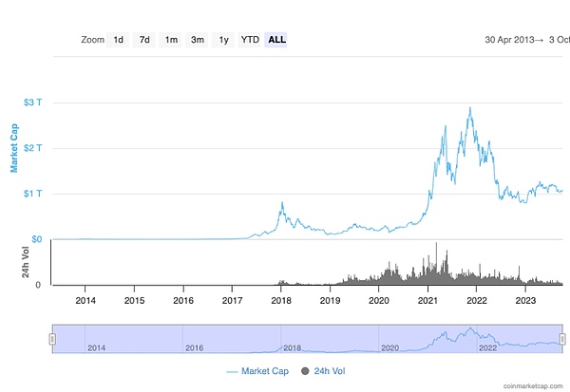The width and height of the screenshot is (570, 392).
Task: Select YTD zoom range
Action: coord(250,40)
